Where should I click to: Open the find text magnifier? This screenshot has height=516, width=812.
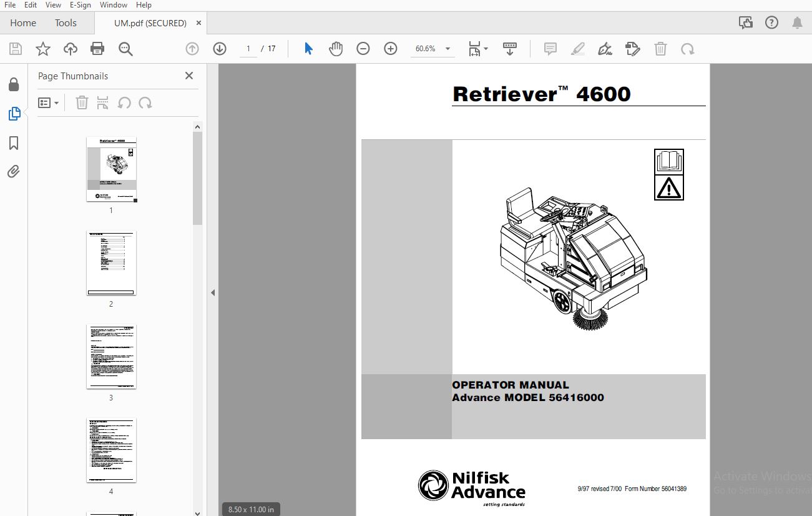point(125,49)
